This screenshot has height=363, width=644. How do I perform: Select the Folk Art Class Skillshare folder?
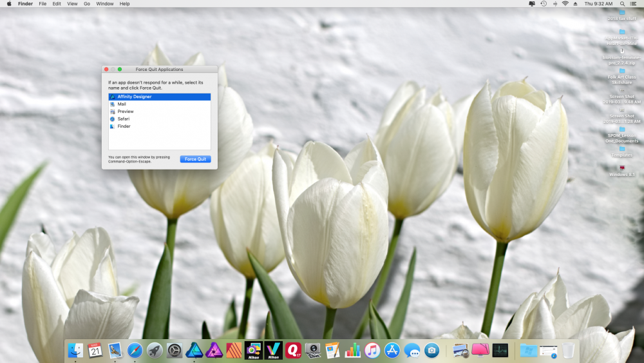[x=622, y=77]
